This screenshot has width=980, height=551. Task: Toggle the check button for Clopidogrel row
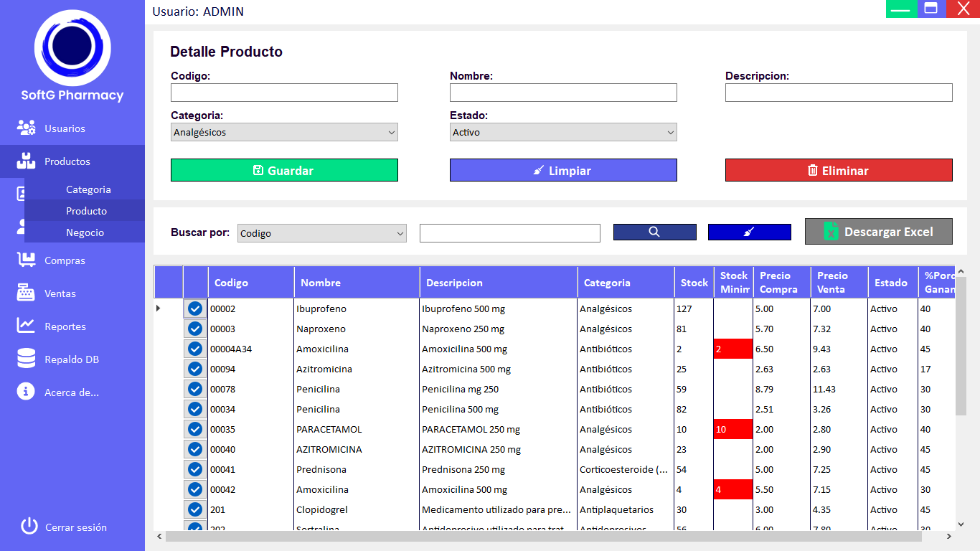194,509
